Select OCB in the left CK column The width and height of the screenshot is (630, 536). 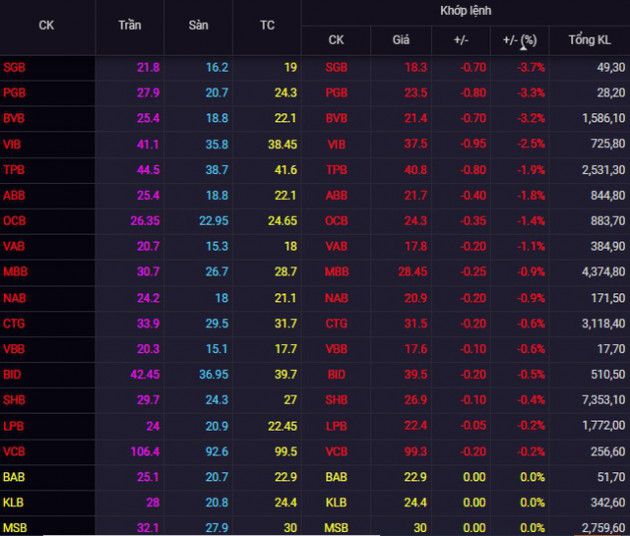click(14, 221)
